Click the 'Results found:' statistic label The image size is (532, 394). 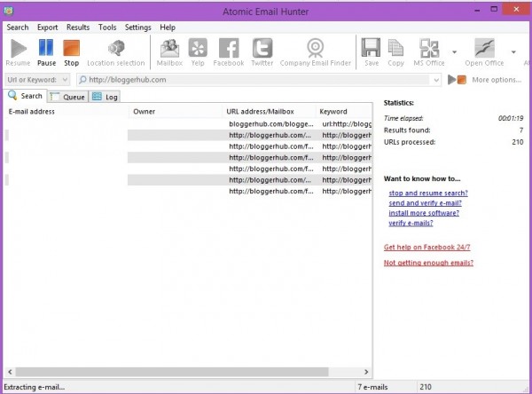tap(407, 130)
